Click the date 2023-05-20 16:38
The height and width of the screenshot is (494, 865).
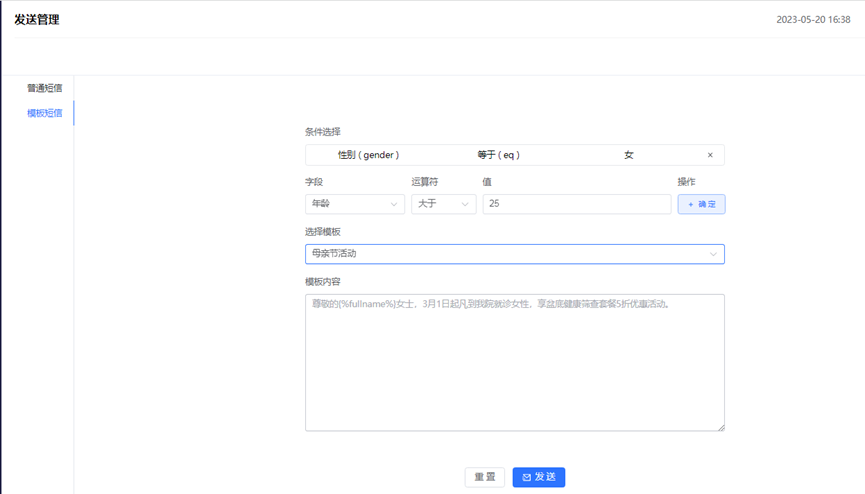[x=813, y=19]
